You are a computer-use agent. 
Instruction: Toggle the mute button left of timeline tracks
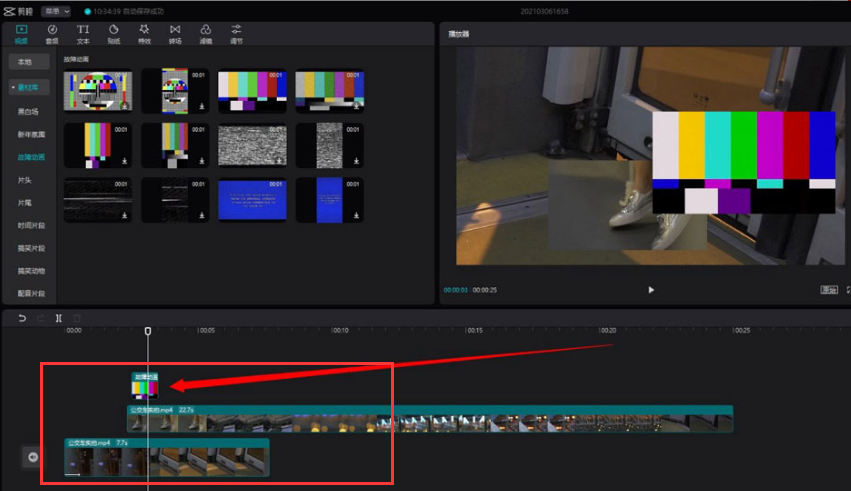(33, 457)
